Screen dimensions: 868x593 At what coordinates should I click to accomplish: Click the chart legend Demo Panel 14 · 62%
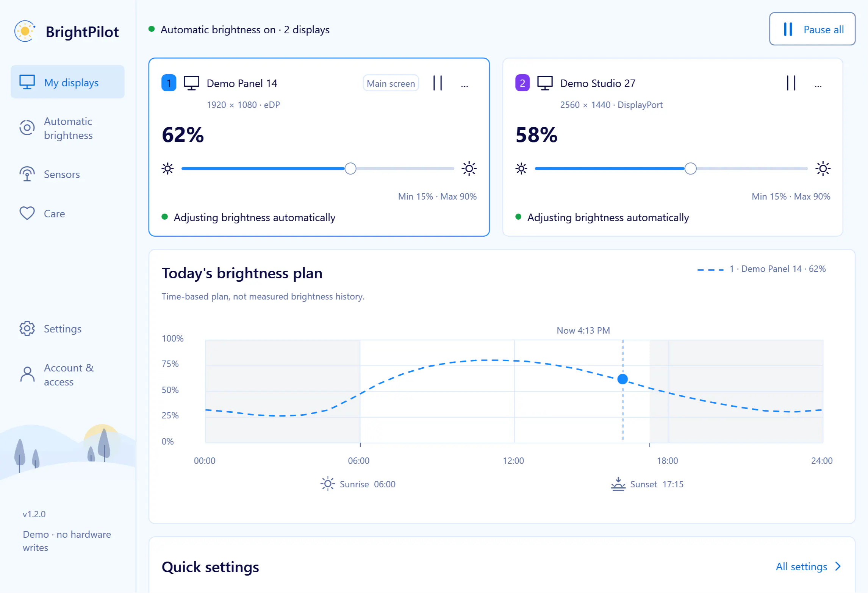click(x=762, y=269)
